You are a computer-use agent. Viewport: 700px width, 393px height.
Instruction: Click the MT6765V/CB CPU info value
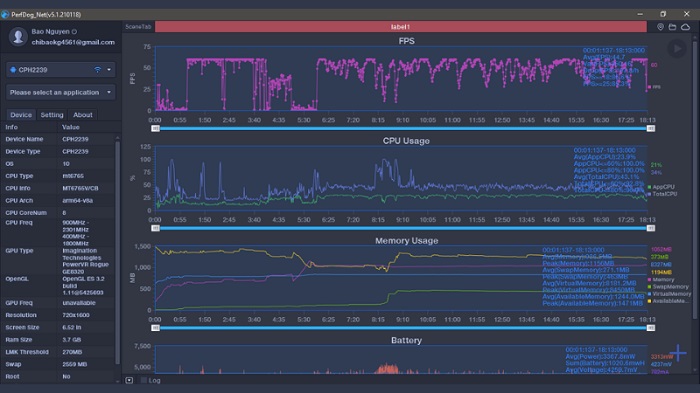(x=80, y=188)
